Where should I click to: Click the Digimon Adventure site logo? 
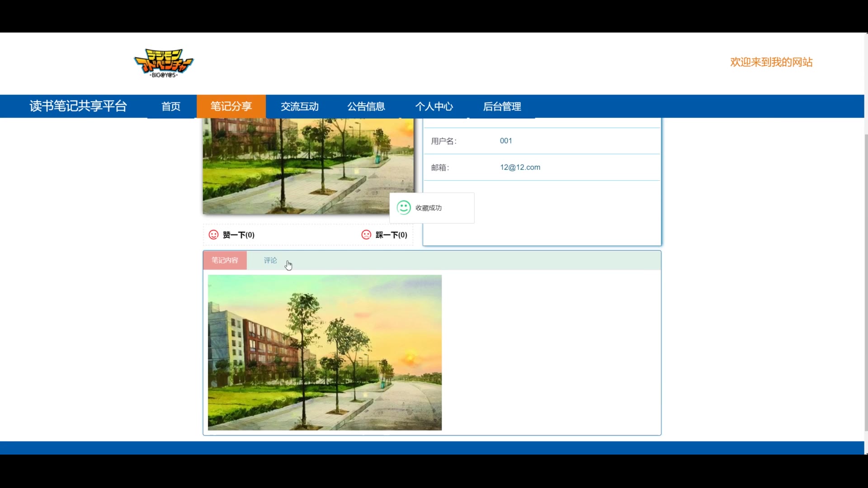point(164,63)
